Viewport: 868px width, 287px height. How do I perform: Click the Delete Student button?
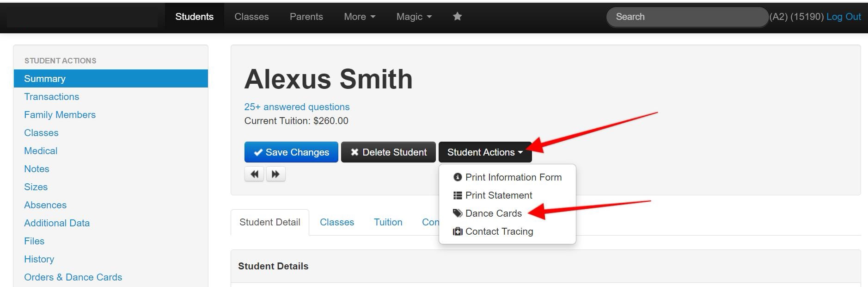click(x=388, y=152)
